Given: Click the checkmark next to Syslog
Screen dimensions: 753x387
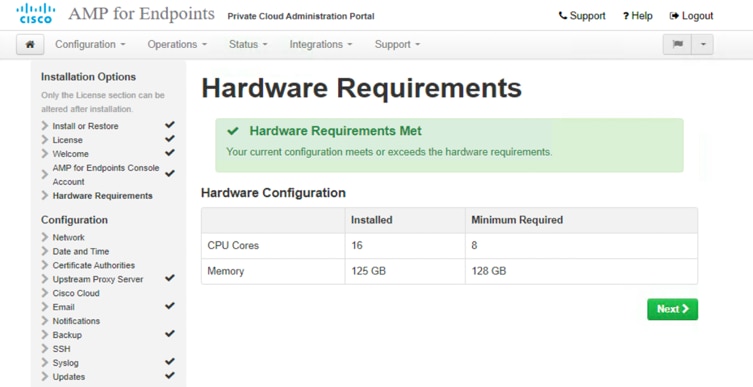Looking at the screenshot, I should [170, 362].
